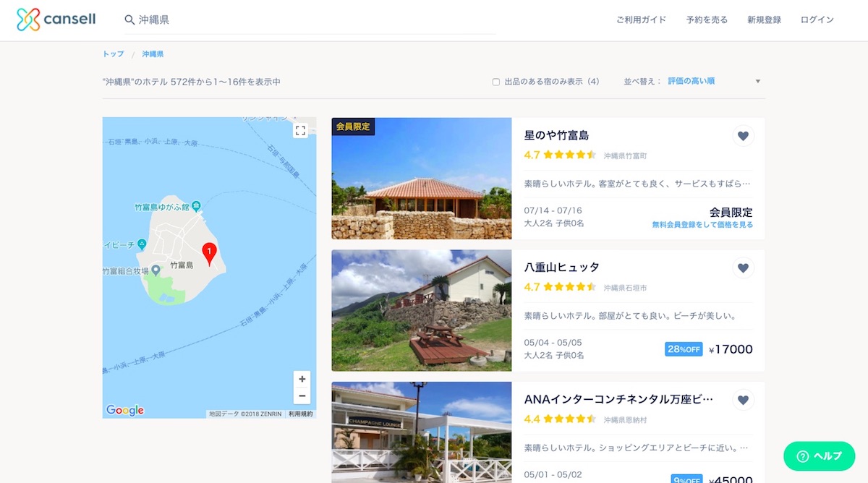Click the 沖縄県 breadcrumb link

click(153, 54)
